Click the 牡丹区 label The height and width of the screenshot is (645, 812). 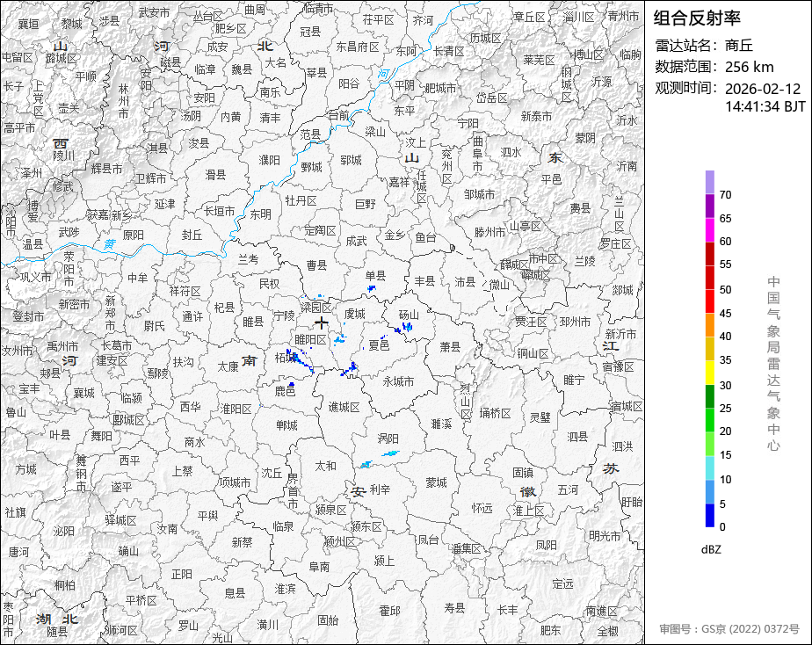pyautogui.click(x=301, y=200)
